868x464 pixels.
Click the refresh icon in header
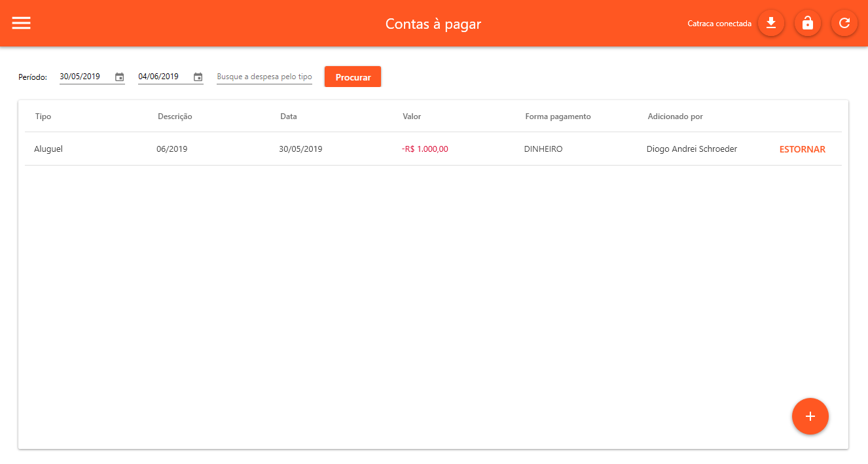coord(844,24)
